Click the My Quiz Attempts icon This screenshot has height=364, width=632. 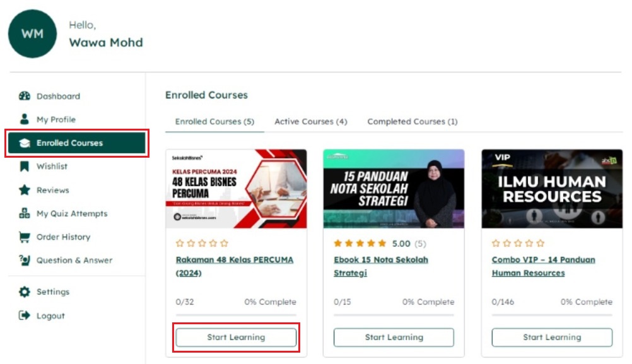(x=25, y=214)
